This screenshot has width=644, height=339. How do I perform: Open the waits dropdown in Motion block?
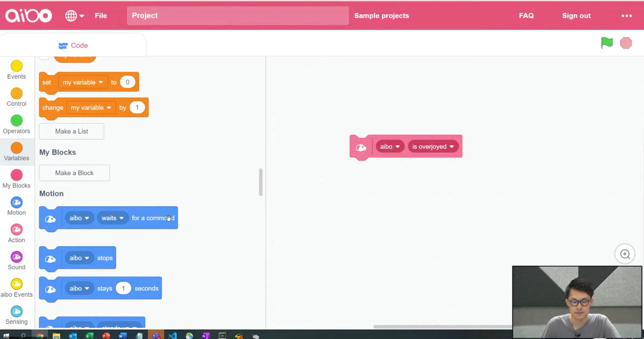[112, 218]
